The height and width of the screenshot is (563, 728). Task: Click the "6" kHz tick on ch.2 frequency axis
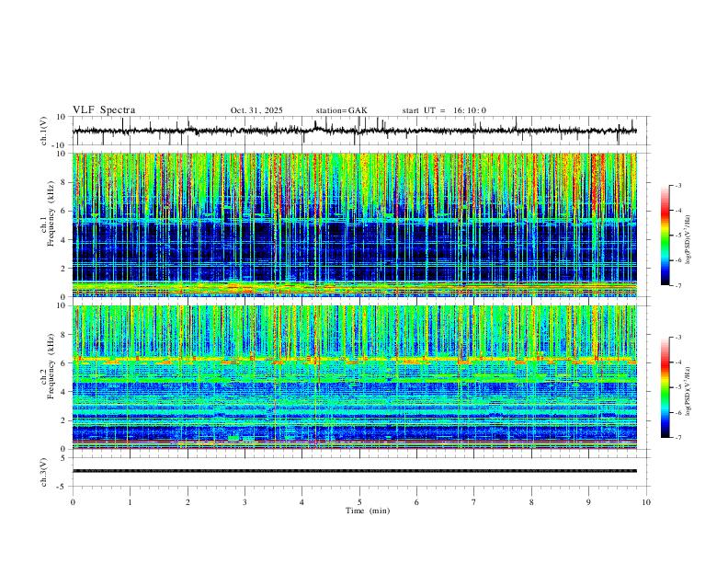(65, 363)
